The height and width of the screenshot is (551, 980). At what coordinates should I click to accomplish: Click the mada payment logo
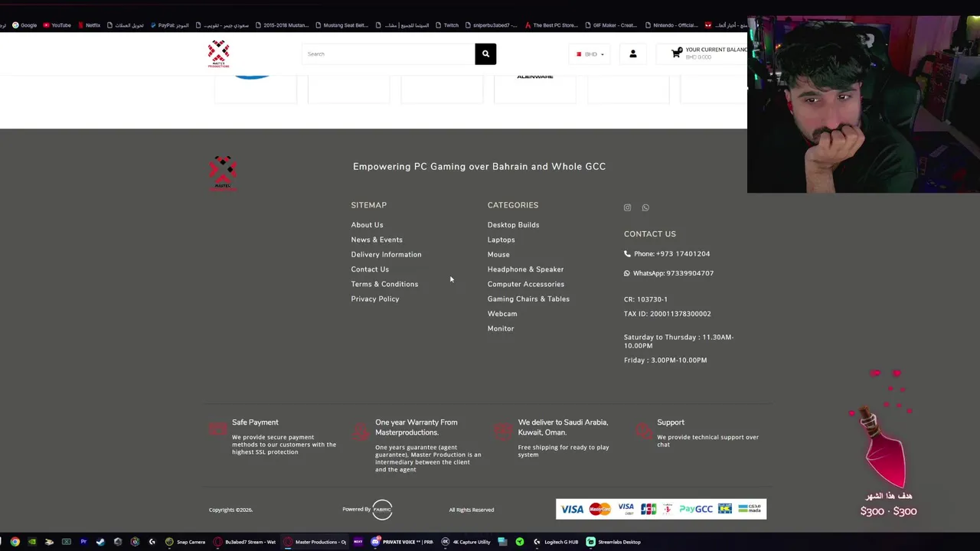coord(750,509)
